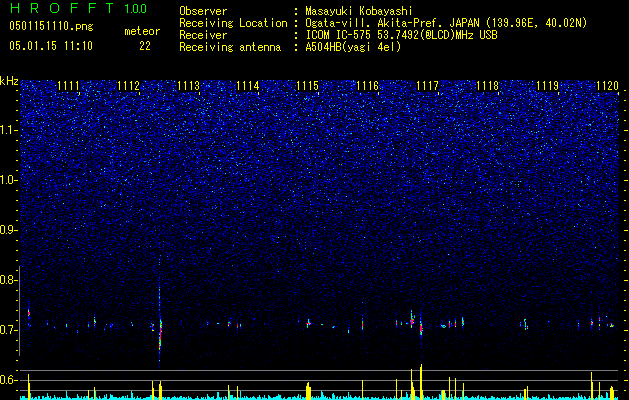
Task: Click the 1112 time marker
Action: tap(128, 86)
